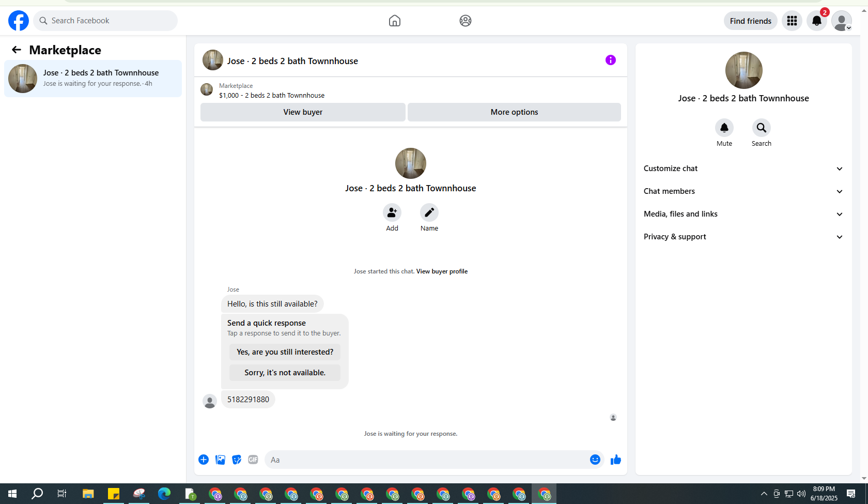This screenshot has width=868, height=504.
Task: Open File Explorer from the taskbar
Action: pos(88,494)
